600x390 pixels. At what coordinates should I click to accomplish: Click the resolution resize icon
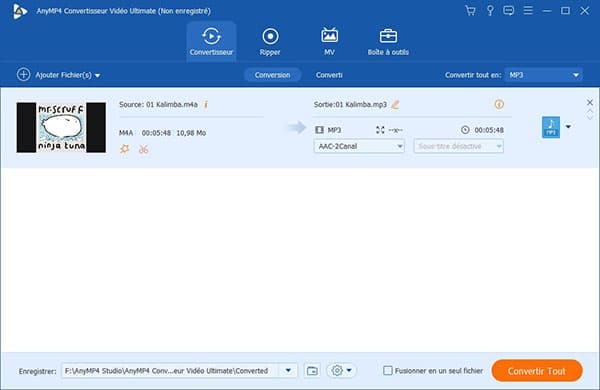[x=380, y=130]
